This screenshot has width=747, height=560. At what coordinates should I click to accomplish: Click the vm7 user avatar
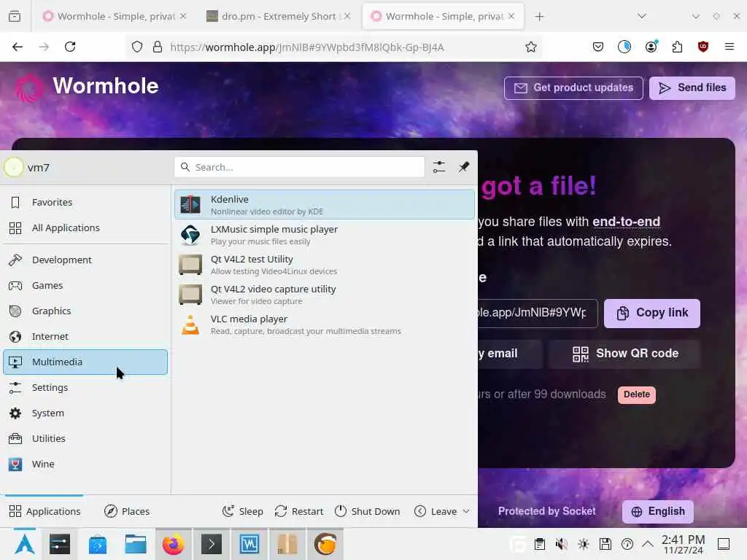(x=14, y=167)
